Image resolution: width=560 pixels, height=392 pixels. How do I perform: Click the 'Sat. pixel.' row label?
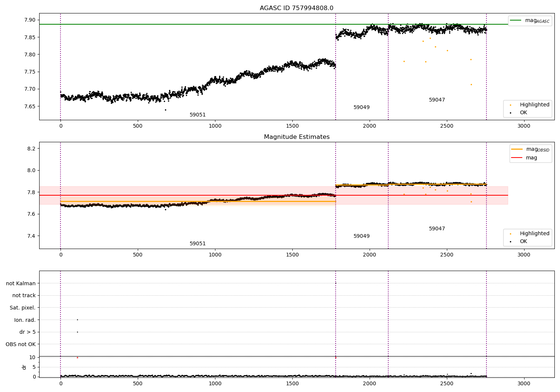(23, 308)
